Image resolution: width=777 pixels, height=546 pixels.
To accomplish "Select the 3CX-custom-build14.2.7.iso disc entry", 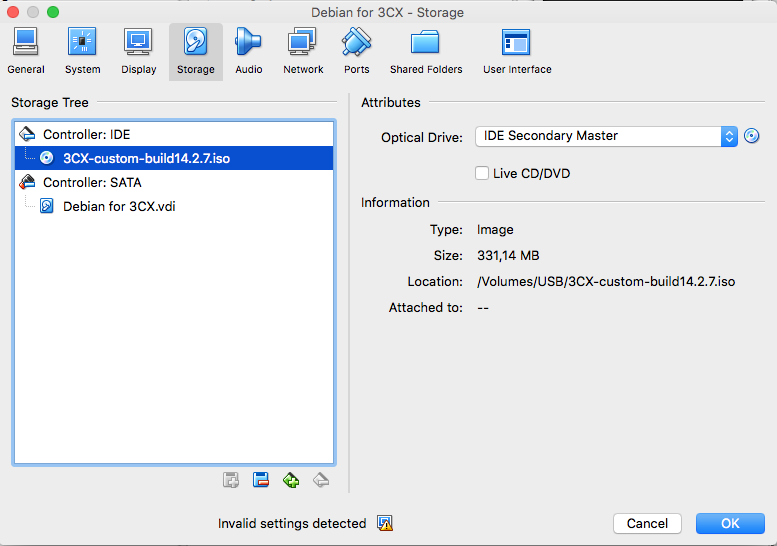I will click(x=174, y=158).
